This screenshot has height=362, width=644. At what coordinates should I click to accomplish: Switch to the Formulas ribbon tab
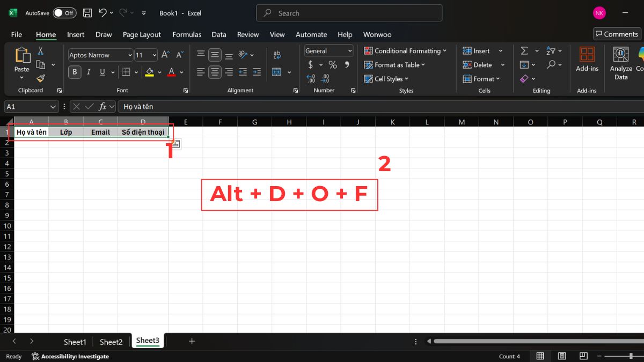pos(187,34)
